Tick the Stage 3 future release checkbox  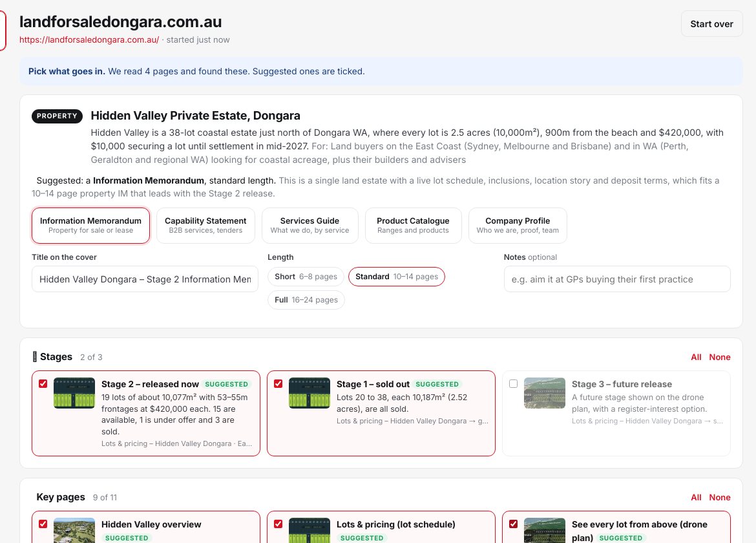point(514,384)
